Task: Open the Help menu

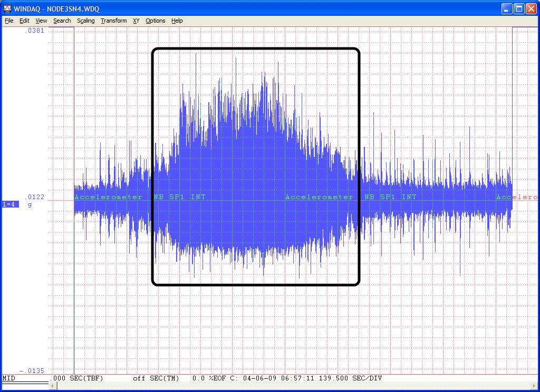Action: [177, 21]
